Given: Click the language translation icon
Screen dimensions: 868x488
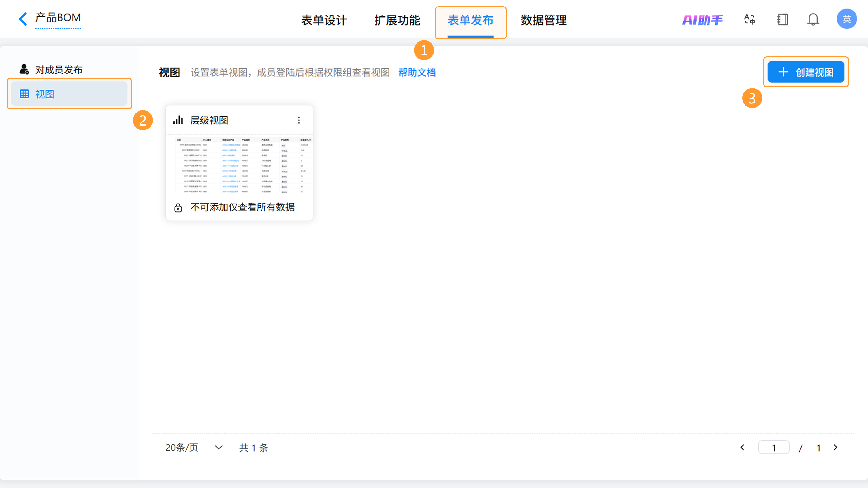Looking at the screenshot, I should [749, 19].
